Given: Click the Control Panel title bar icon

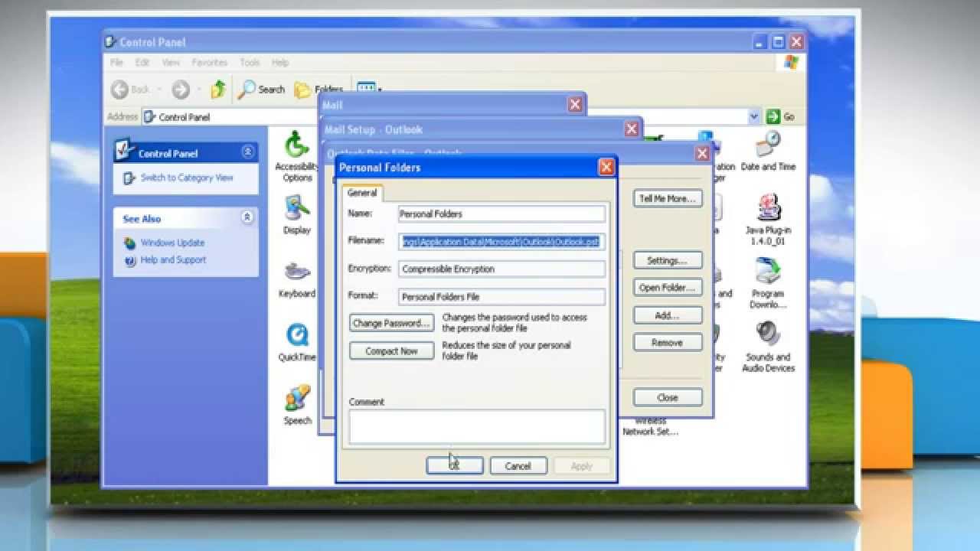Looking at the screenshot, I should click(x=112, y=42).
